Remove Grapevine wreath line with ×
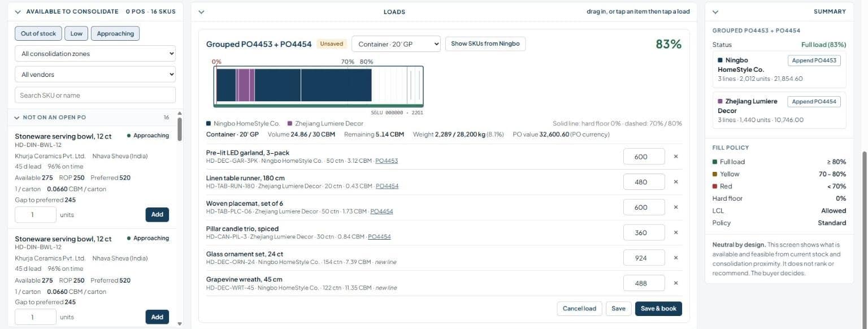 675,283
